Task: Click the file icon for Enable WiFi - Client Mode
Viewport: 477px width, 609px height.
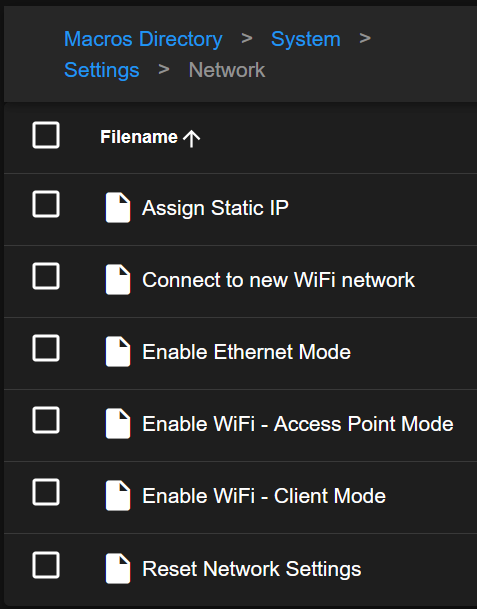Action: pyautogui.click(x=118, y=496)
